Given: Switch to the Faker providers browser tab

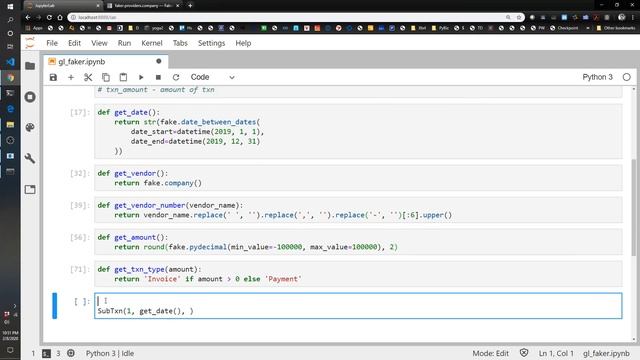Looking at the screenshot, I should 143,6.
